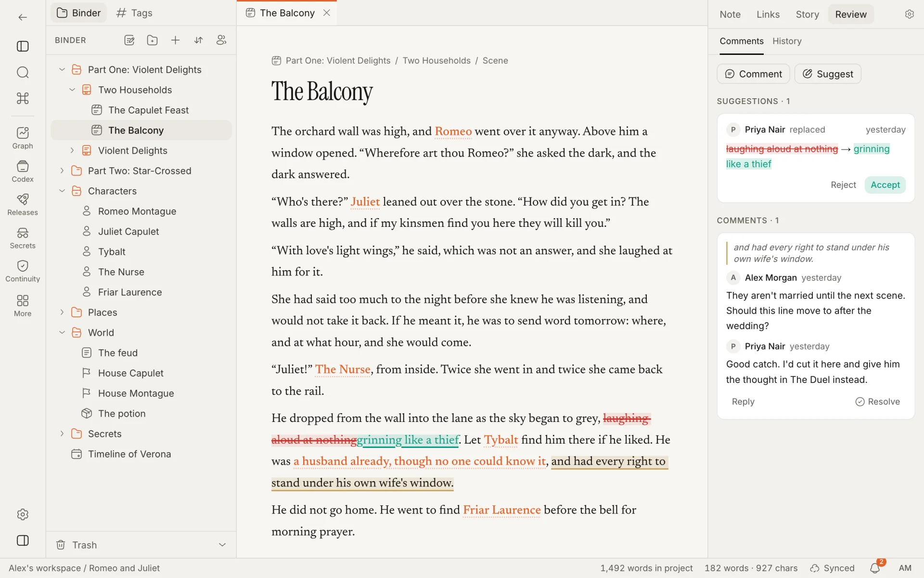Open Timeline of Verona item

click(x=141, y=454)
